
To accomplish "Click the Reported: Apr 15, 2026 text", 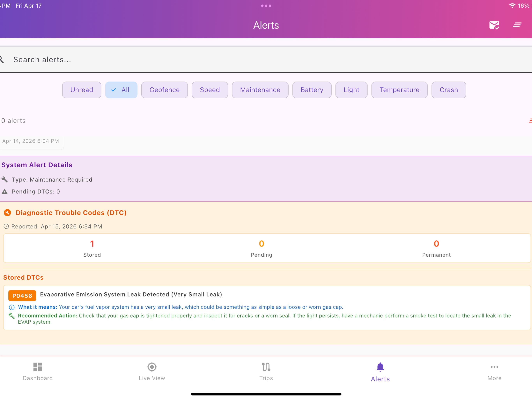I will (57, 226).
